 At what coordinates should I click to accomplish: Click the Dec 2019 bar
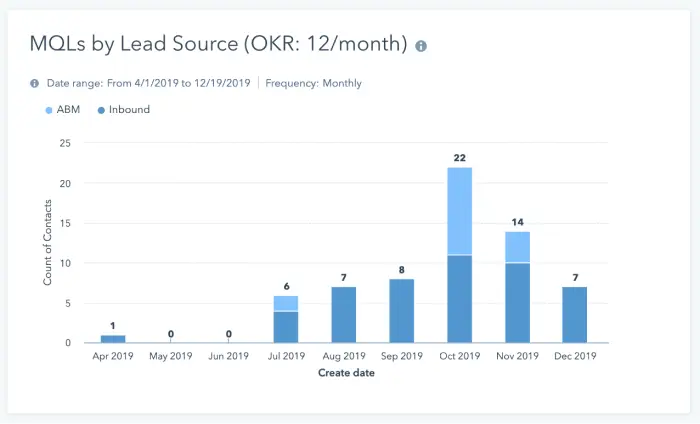[575, 315]
